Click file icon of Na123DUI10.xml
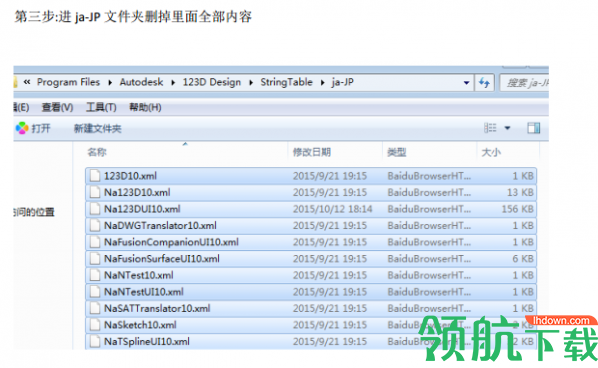Viewport: 598px width, 368px height. tap(95, 209)
